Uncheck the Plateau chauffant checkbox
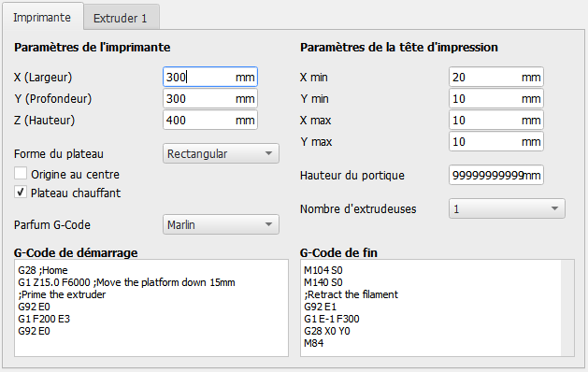The height and width of the screenshot is (372, 588). (x=21, y=193)
